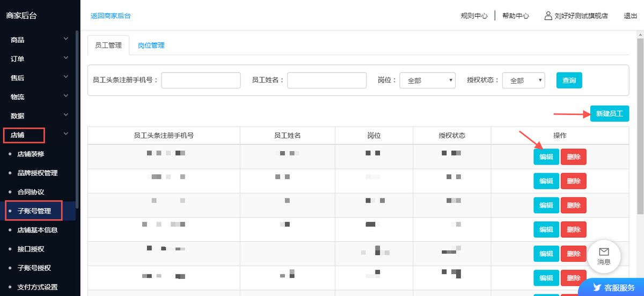Open the 岗位 dropdown filter
Viewport: 644px width, 296px height.
tap(428, 80)
